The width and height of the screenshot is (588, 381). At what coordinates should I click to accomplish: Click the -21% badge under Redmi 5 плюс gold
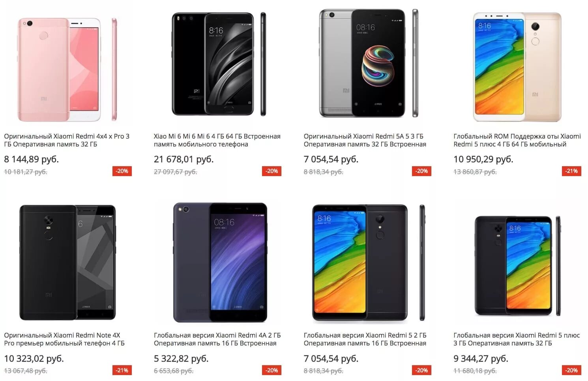coord(571,171)
